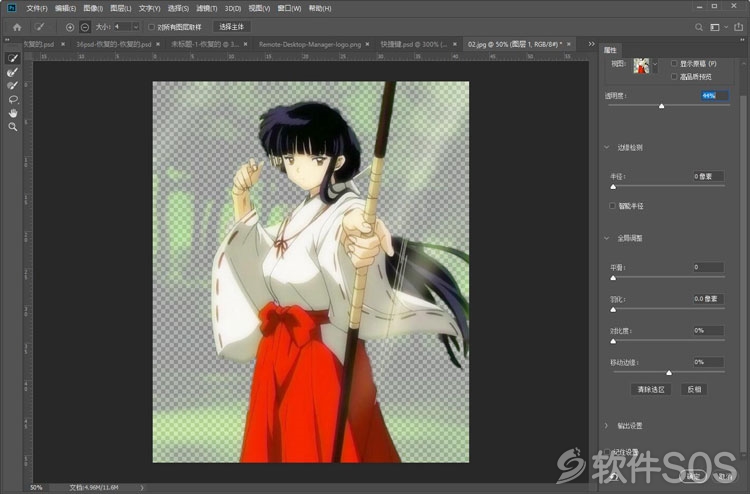This screenshot has width=750, height=494.
Task: Select the Zoom tool
Action: pos(13,127)
